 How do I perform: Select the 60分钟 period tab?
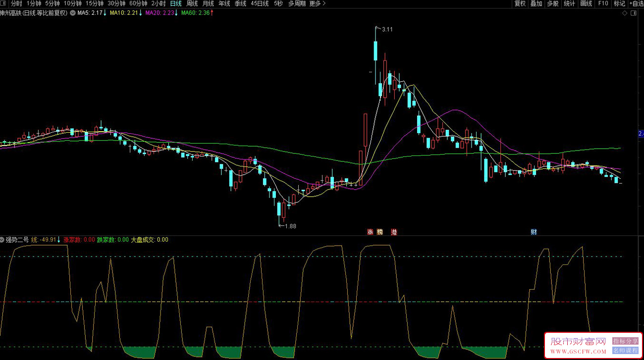pos(138,3)
